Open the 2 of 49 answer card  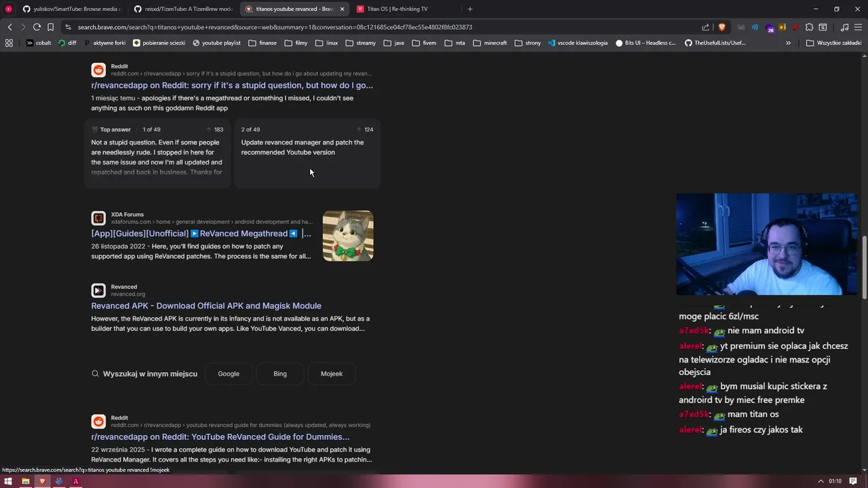pyautogui.click(x=307, y=152)
